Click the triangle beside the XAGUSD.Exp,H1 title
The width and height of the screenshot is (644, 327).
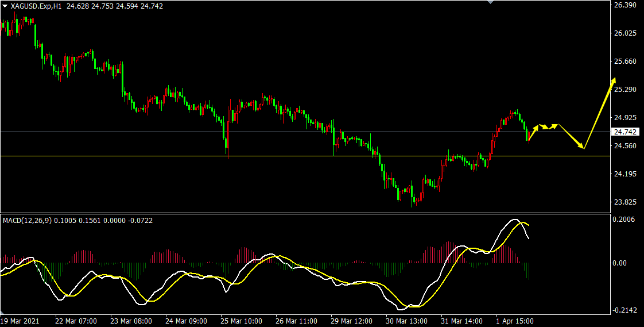coord(5,5)
